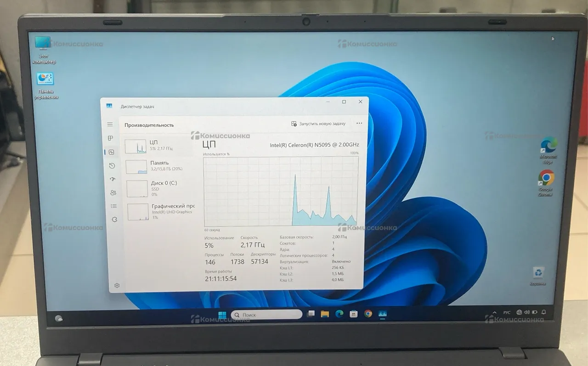Image resolution: width=588 pixels, height=366 pixels.
Task: Open the Users page icon
Action: pyautogui.click(x=113, y=193)
